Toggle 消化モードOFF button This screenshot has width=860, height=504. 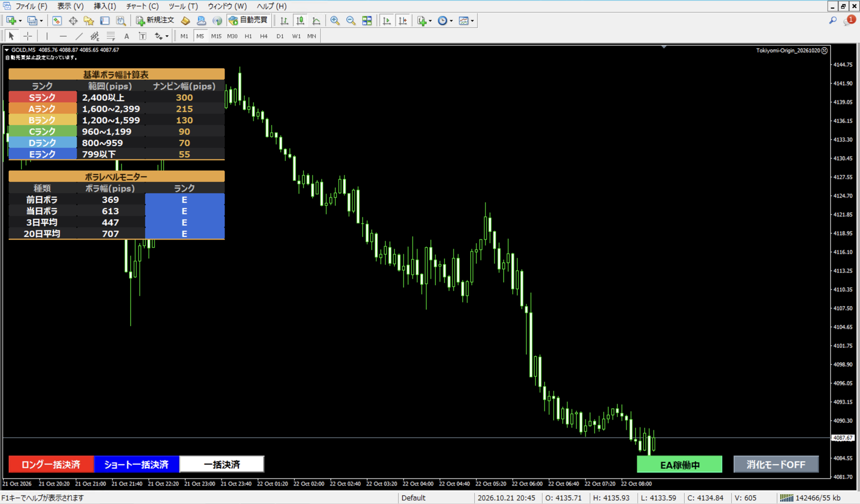(776, 465)
